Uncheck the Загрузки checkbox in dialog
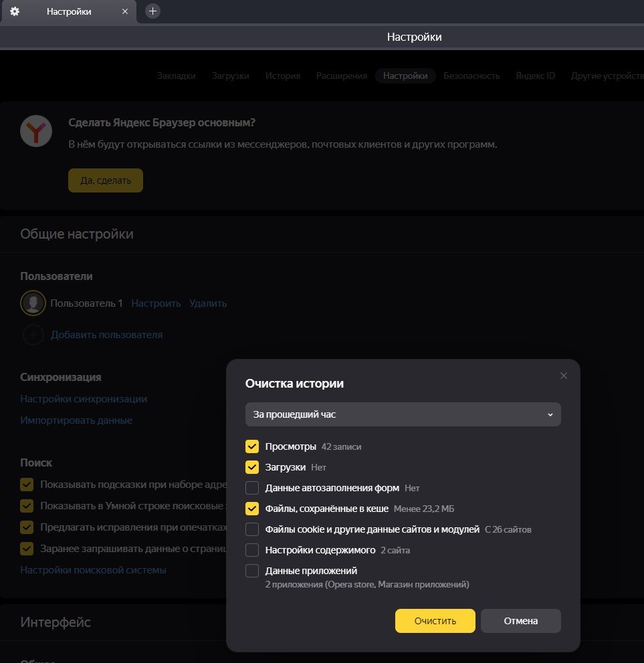The width and height of the screenshot is (644, 663). coord(252,467)
